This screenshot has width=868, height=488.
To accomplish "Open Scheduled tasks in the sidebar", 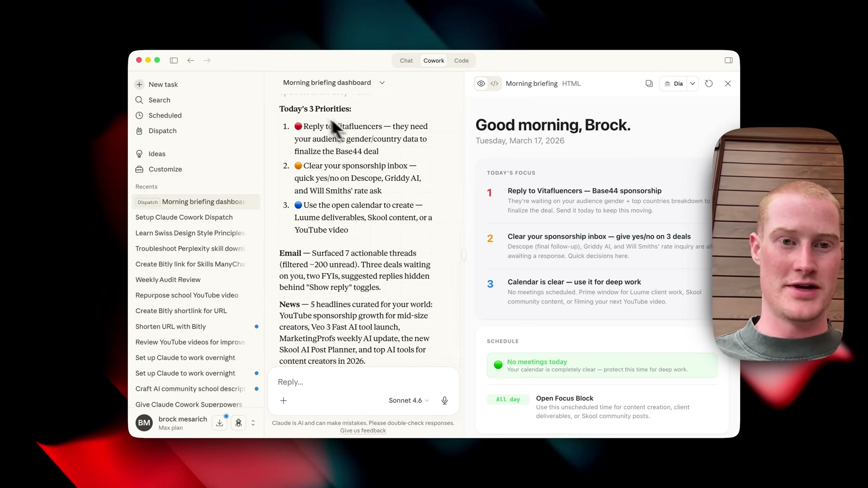I will pos(165,115).
